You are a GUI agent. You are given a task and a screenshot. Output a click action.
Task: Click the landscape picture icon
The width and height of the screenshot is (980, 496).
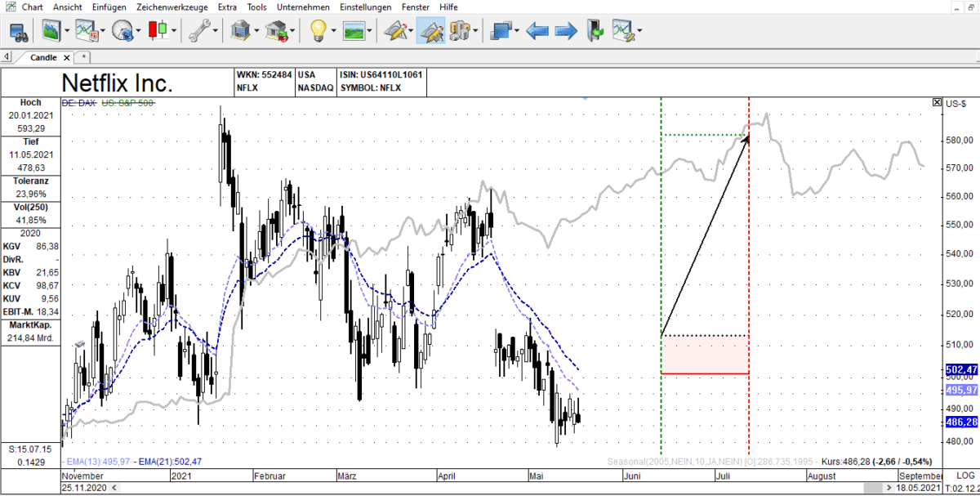(354, 32)
